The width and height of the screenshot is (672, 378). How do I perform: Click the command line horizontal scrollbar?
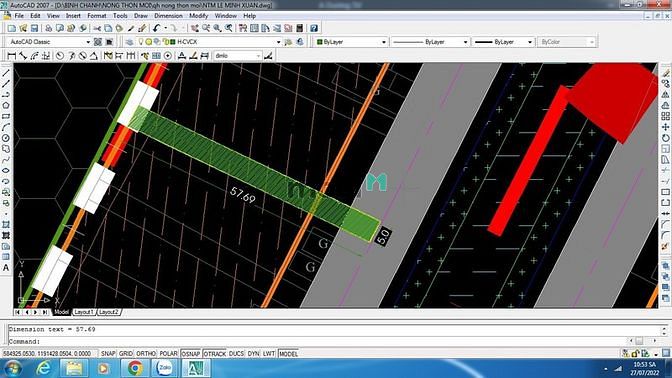643,341
